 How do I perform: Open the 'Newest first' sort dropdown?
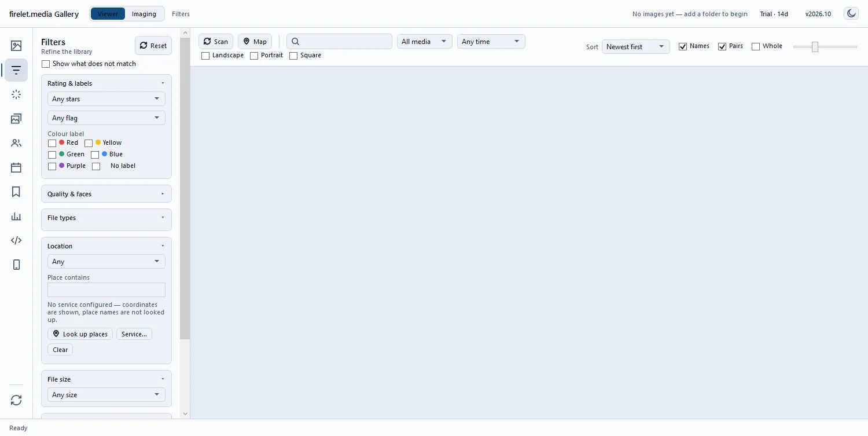coord(636,47)
